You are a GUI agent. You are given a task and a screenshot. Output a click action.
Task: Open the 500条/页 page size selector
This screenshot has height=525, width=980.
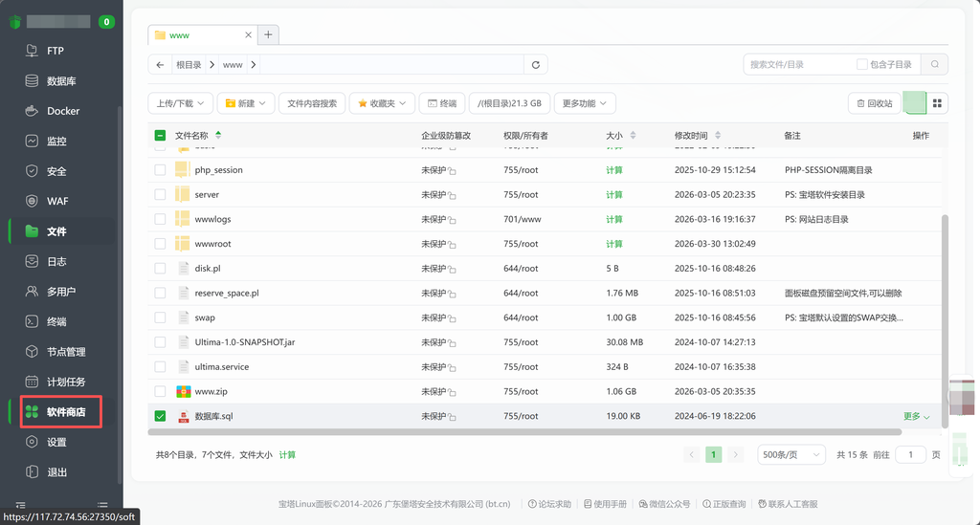point(791,455)
